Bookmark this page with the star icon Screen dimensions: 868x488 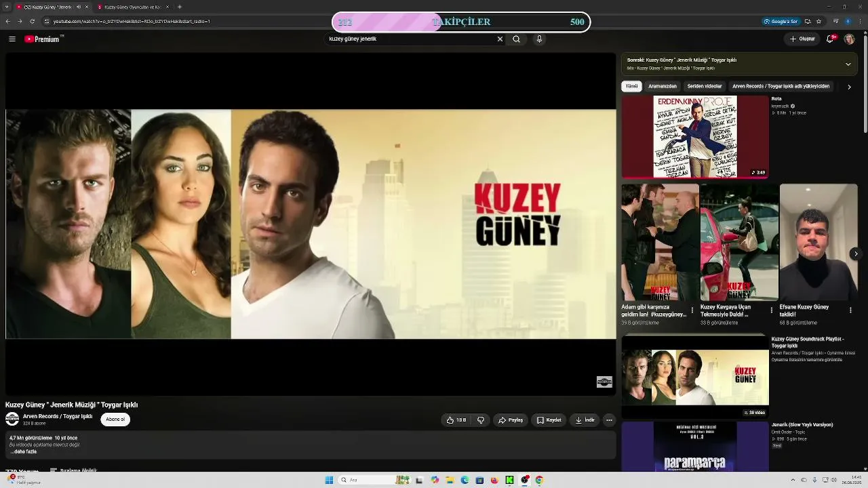pyautogui.click(x=818, y=22)
